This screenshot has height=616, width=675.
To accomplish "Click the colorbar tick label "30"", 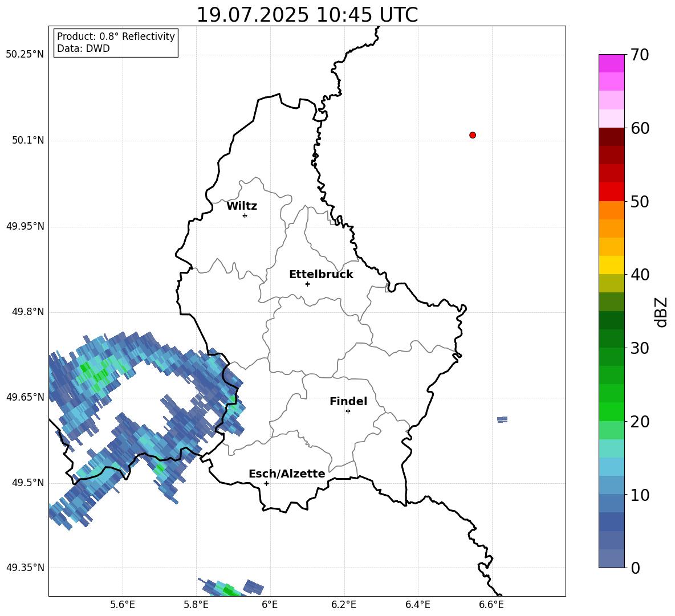I will 640,348.
